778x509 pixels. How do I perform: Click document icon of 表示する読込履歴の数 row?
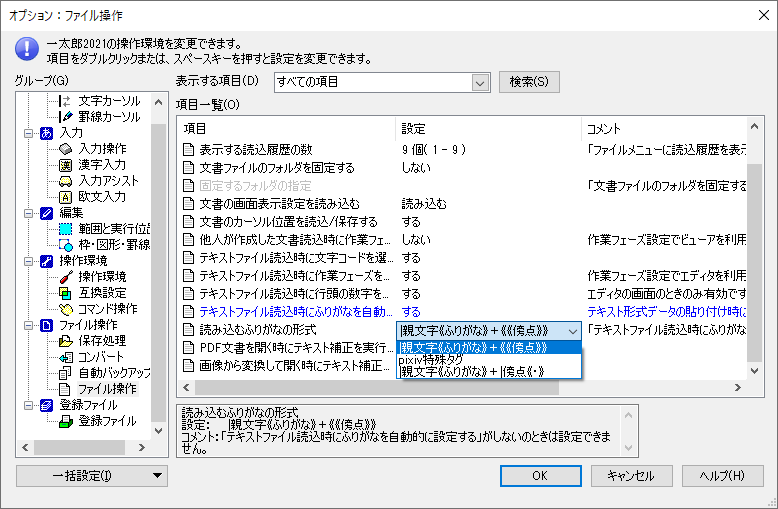click(x=189, y=150)
